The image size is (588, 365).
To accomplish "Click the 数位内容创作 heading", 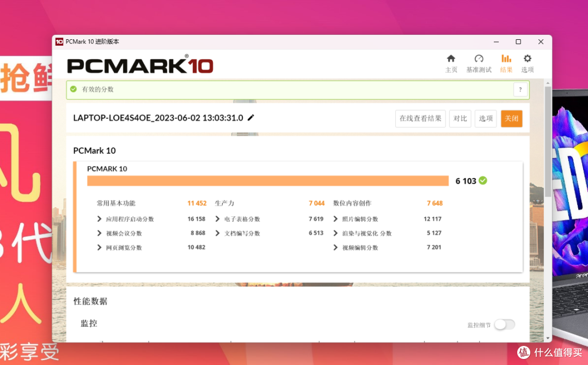I will 352,203.
